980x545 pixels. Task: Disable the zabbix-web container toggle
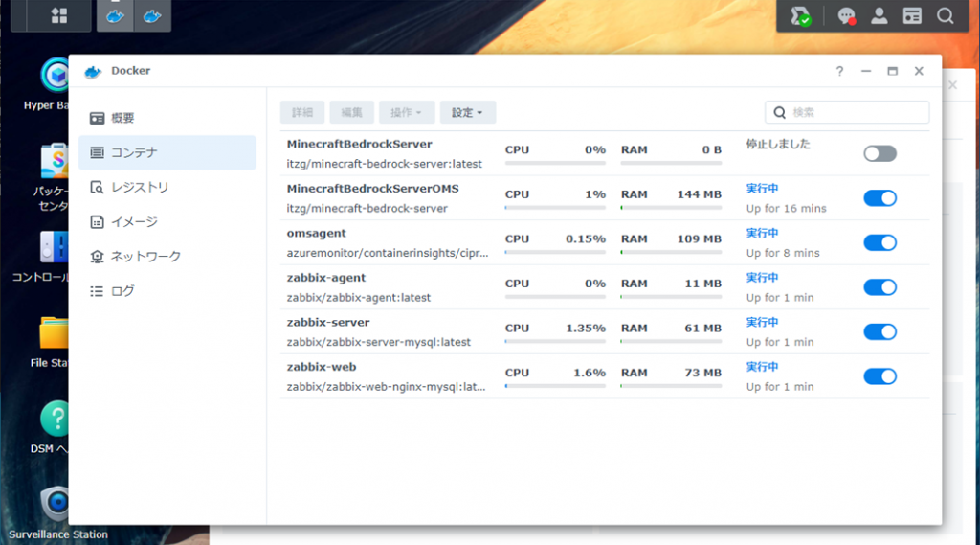[880, 376]
